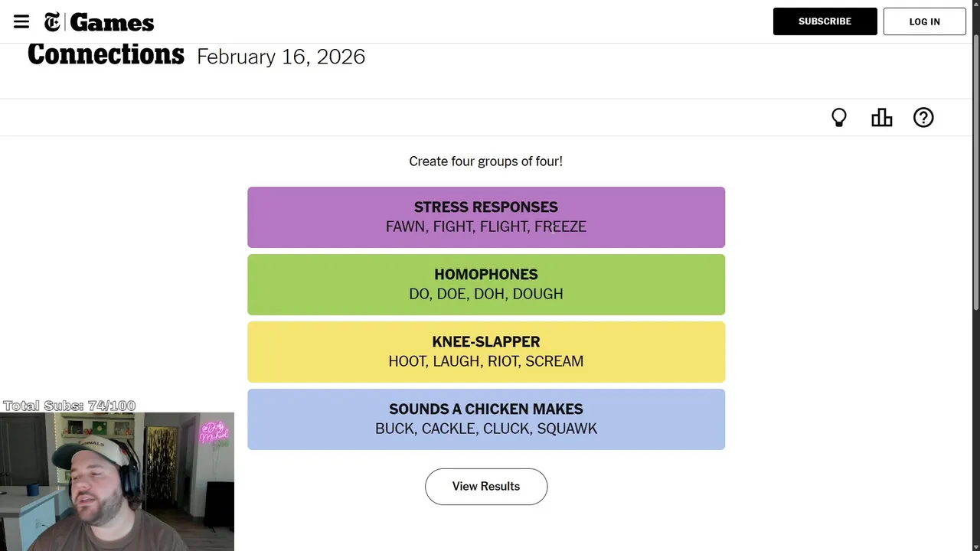The width and height of the screenshot is (980, 551).
Task: Click the NYT "T" logo icon
Action: pyautogui.click(x=52, y=22)
